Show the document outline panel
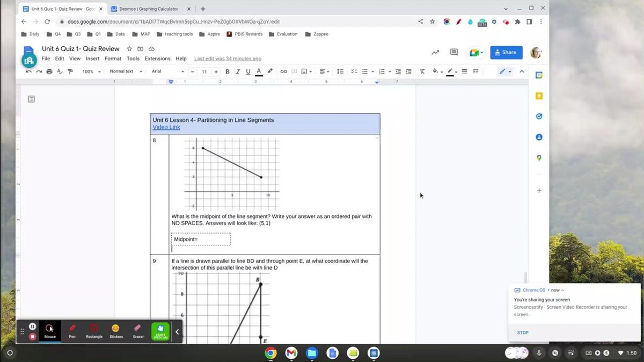This screenshot has height=362, width=644. click(31, 99)
